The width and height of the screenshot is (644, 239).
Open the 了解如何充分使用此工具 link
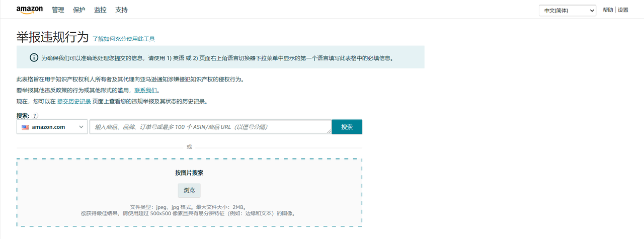click(124, 39)
